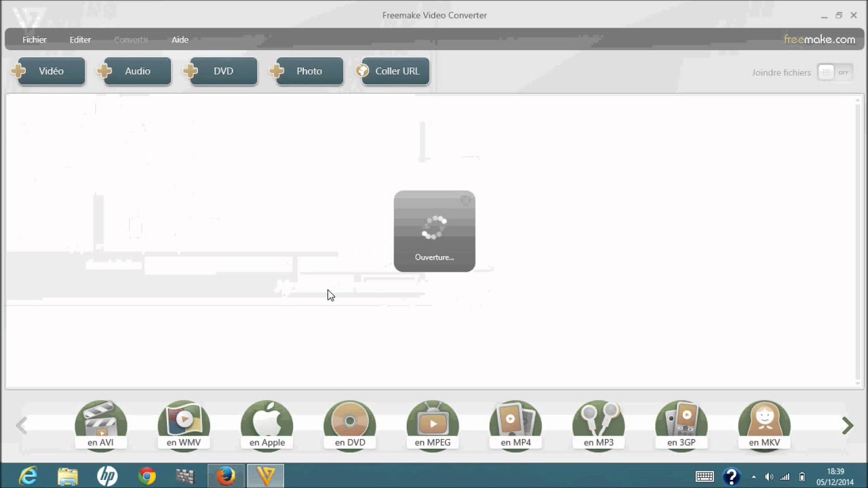Cancel the Ouverture loading dialog
This screenshot has height=488, width=868.
tap(466, 200)
